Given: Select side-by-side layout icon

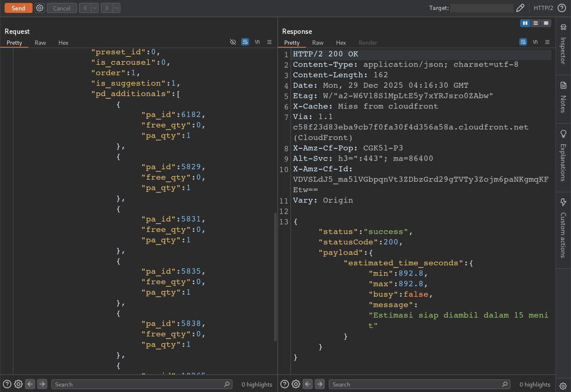Looking at the screenshot, I should point(525,23).
